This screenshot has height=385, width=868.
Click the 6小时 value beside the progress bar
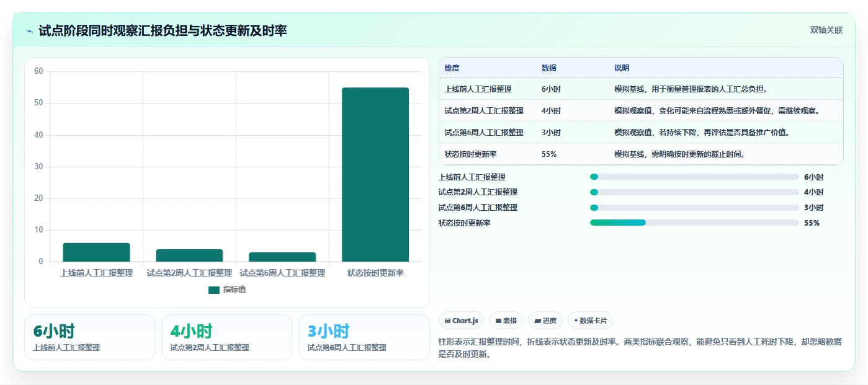813,177
